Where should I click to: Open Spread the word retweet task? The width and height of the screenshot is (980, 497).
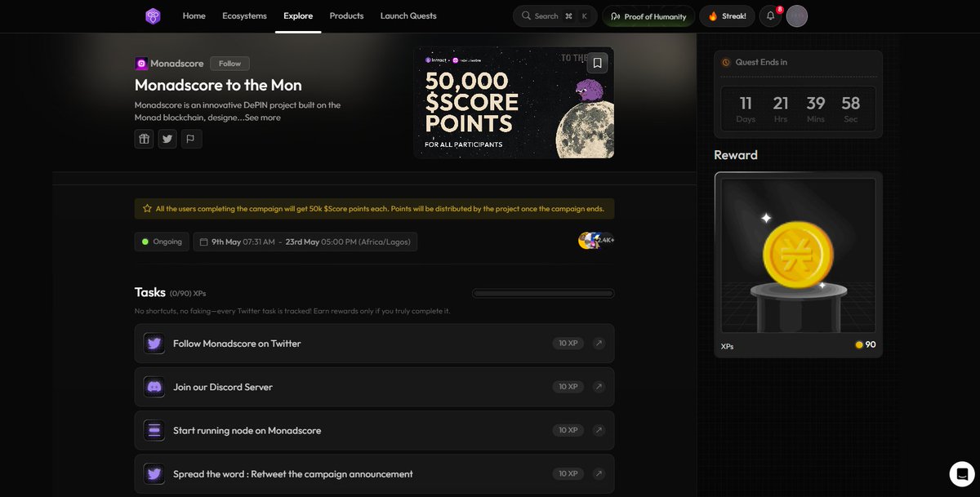(x=374, y=474)
